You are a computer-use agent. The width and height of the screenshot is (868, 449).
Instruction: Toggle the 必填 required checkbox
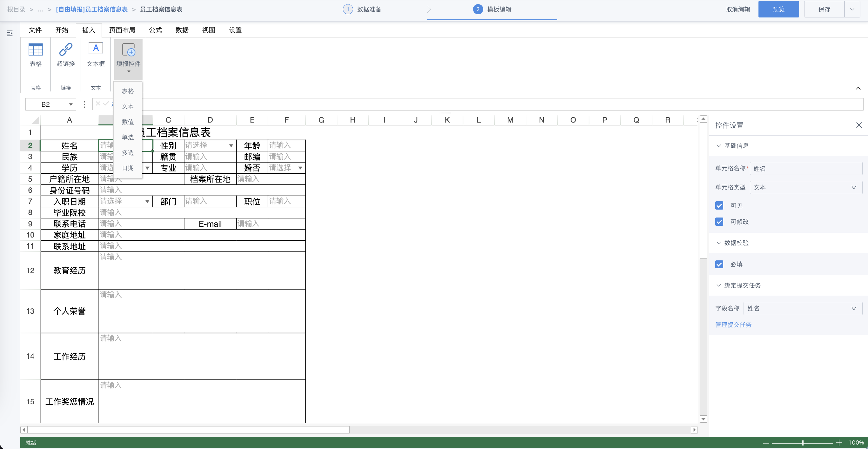point(719,264)
